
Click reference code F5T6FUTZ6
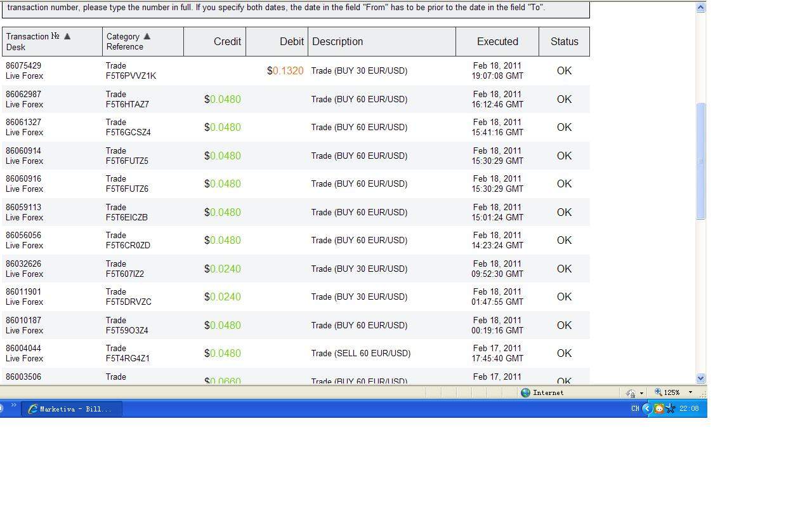point(127,189)
